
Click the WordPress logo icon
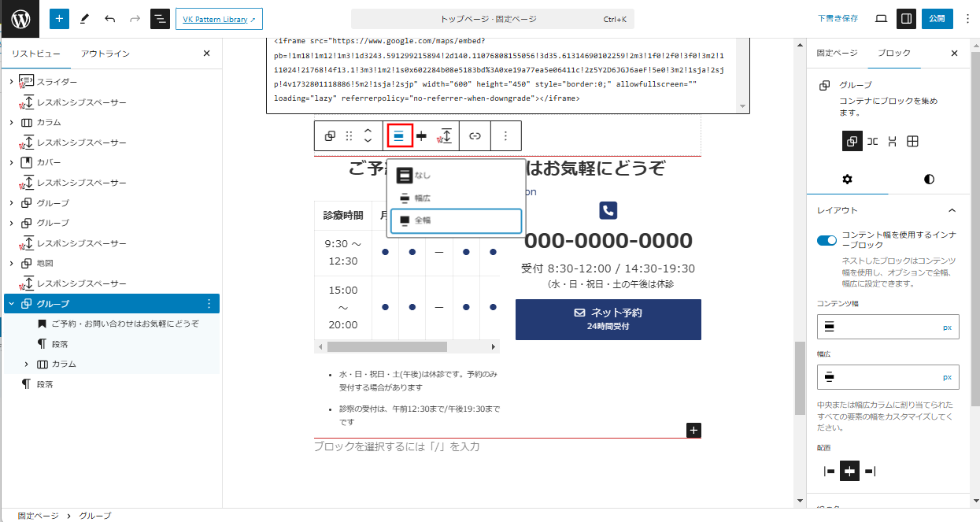point(20,19)
